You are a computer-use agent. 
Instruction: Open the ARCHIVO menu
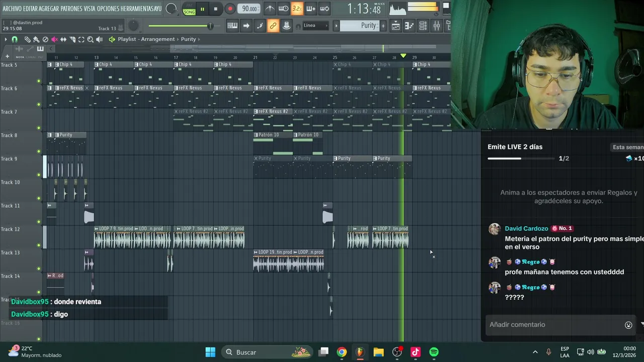tap(13, 9)
